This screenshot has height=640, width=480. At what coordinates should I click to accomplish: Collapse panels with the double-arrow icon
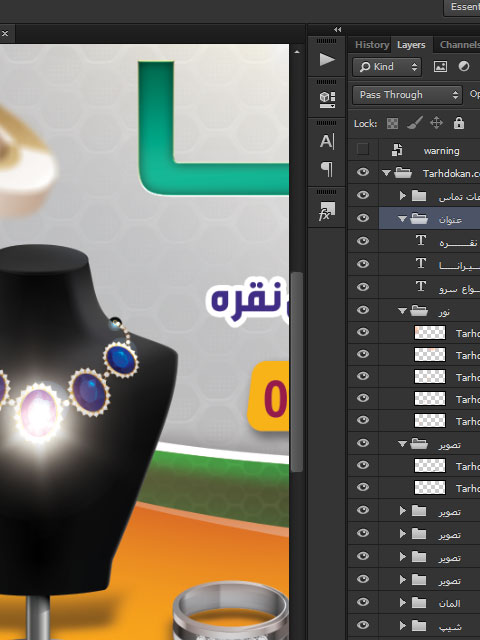click(x=338, y=29)
